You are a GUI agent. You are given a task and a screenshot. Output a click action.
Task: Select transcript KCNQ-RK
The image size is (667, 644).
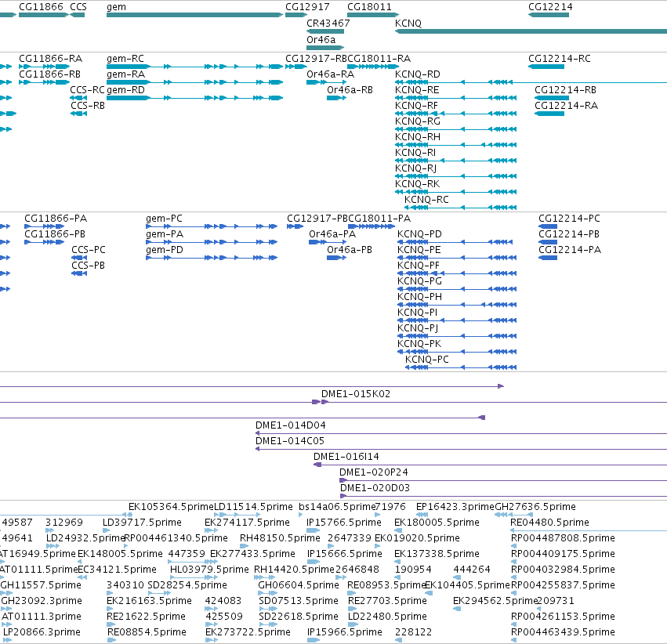coord(455,192)
